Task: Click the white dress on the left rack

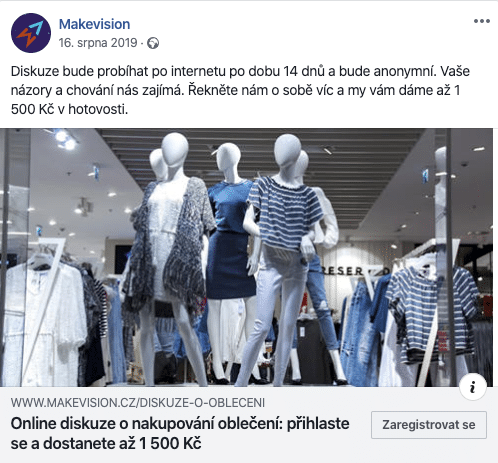Action: pyautogui.click(x=45, y=320)
